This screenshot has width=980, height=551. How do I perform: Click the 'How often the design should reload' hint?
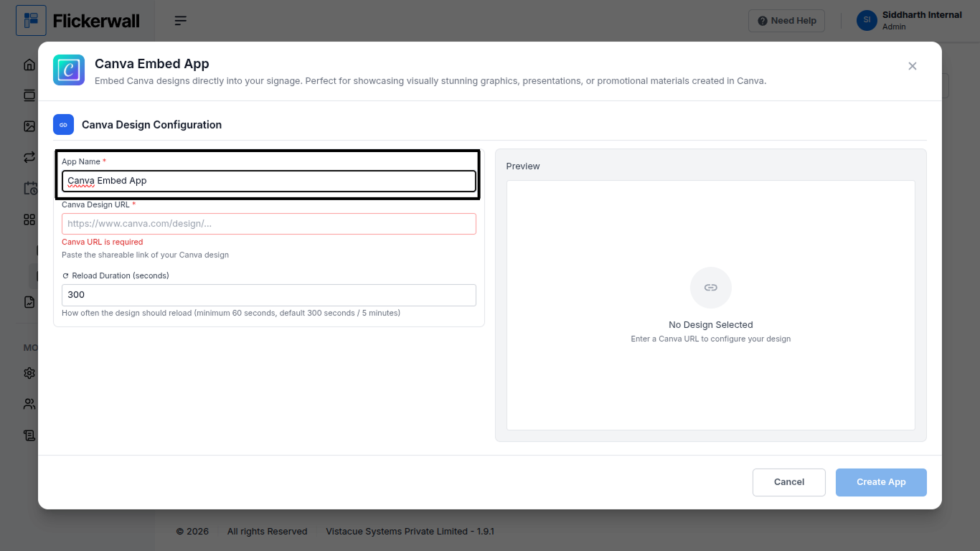[231, 313]
